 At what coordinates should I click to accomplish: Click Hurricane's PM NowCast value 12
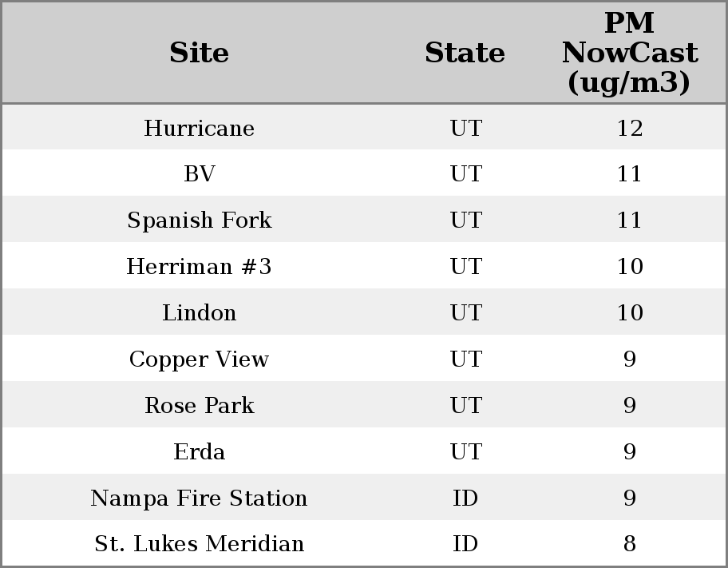click(629, 129)
